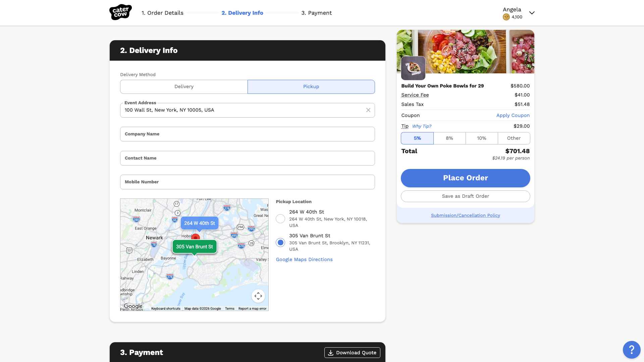Select the 5% tip option
The height and width of the screenshot is (362, 644).
(x=417, y=138)
